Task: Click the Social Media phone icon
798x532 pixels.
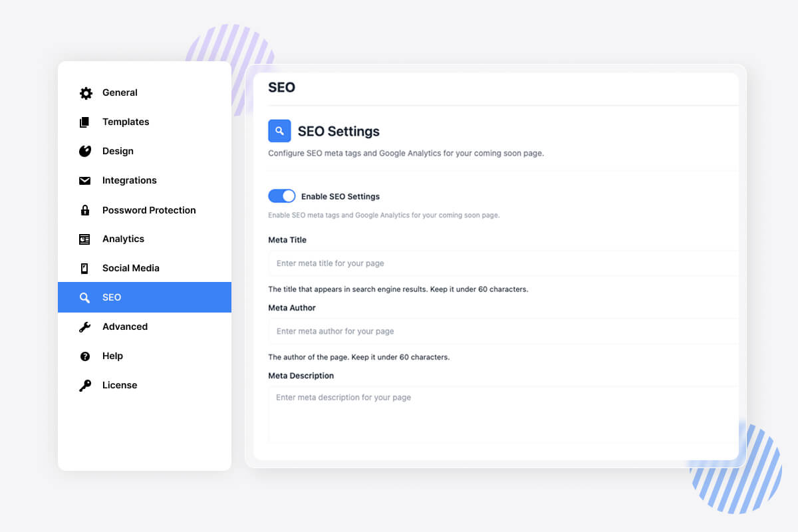Action: pos(84,269)
